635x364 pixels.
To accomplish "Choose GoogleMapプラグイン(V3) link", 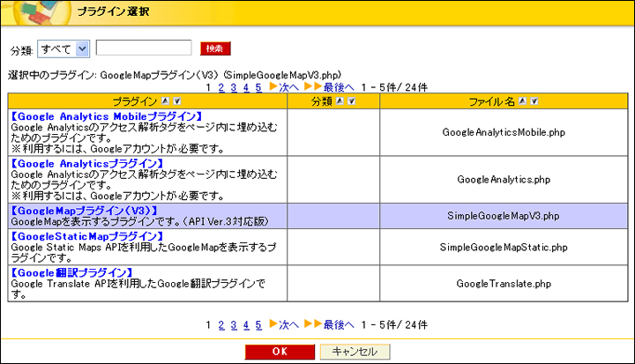I will (x=84, y=212).
